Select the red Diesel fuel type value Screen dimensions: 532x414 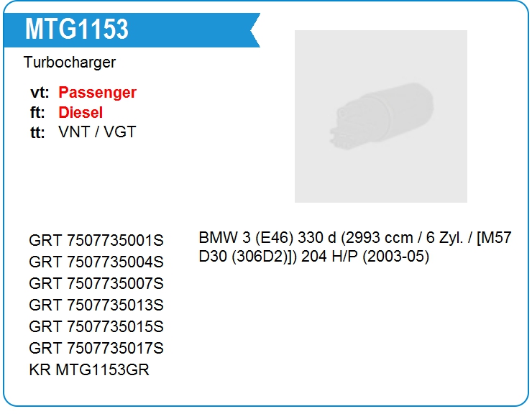[81, 113]
